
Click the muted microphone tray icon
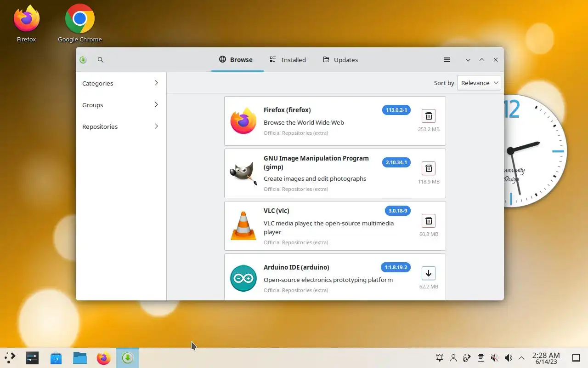click(494, 358)
